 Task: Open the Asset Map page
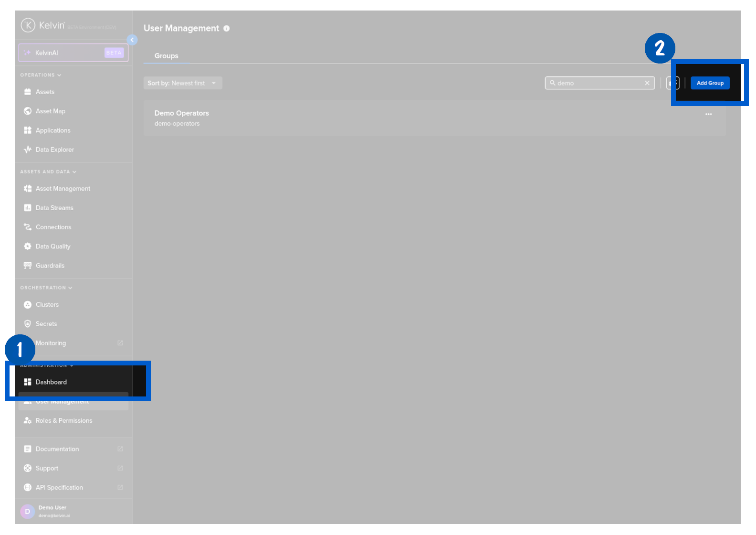pyautogui.click(x=50, y=111)
